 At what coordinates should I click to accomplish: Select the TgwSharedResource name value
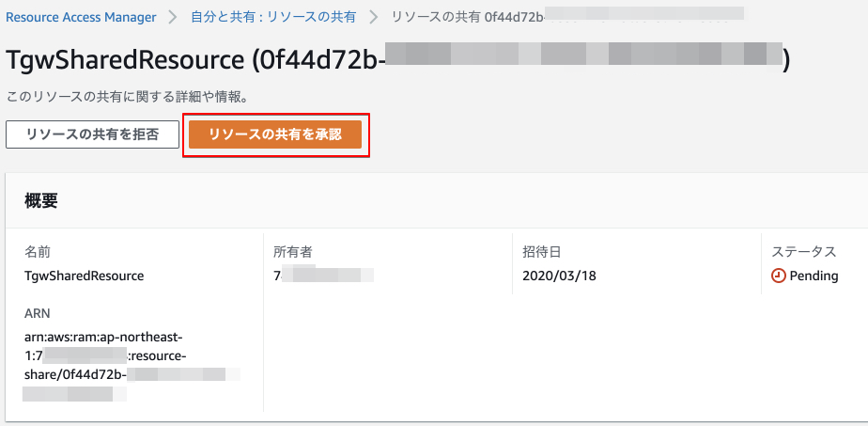[85, 276]
